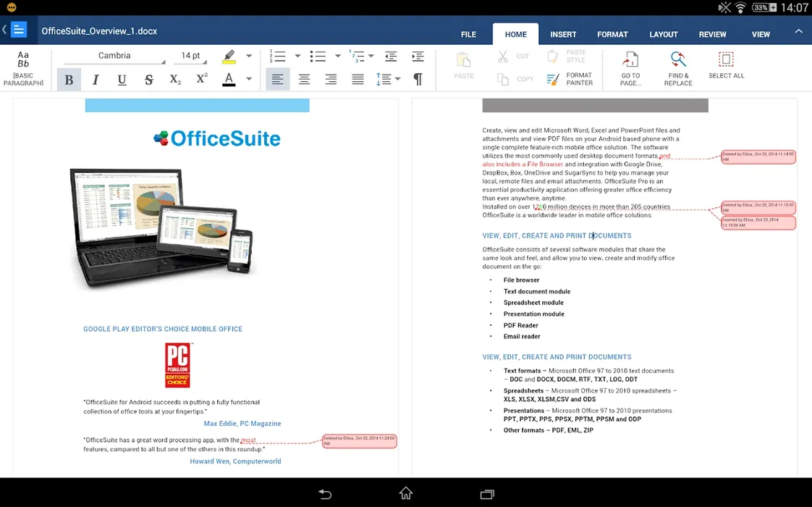Click the superscript icon
Screen dimensions: 812x507
pos(202,79)
